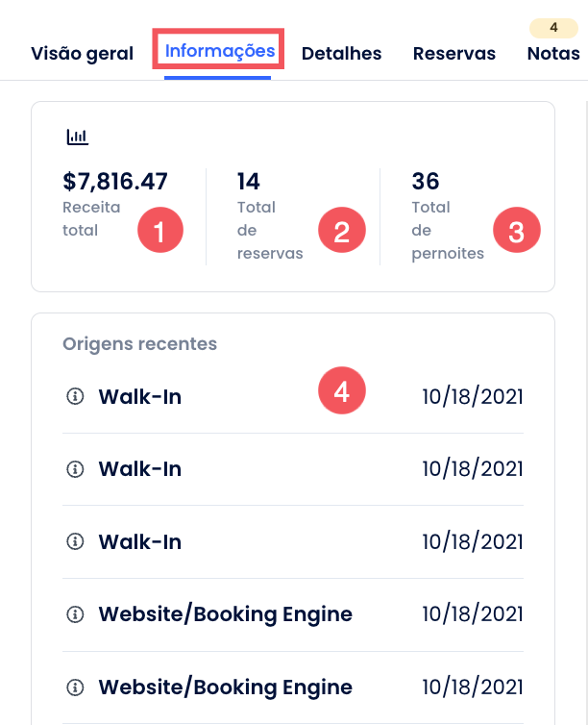Click info icon beside last Website/Booking Engine
The width and height of the screenshot is (588, 725).
coord(74,687)
